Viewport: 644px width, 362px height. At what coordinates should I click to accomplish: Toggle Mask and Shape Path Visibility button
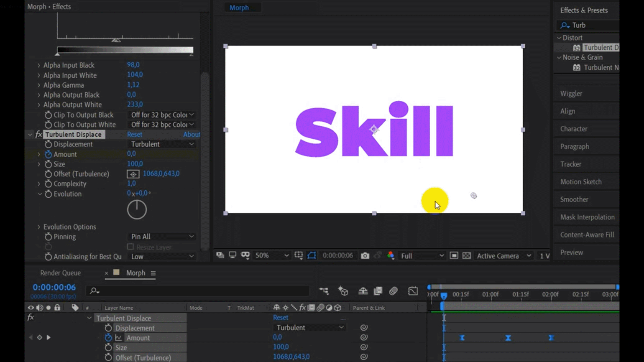(312, 255)
